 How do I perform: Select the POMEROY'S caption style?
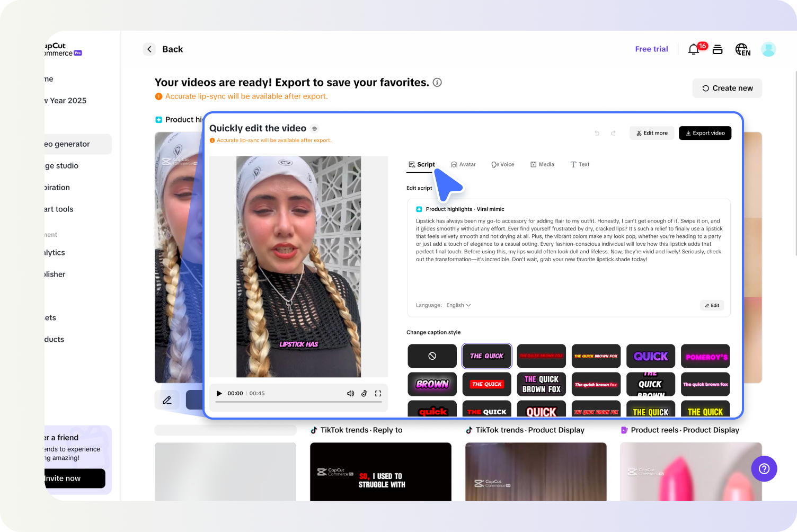point(705,356)
